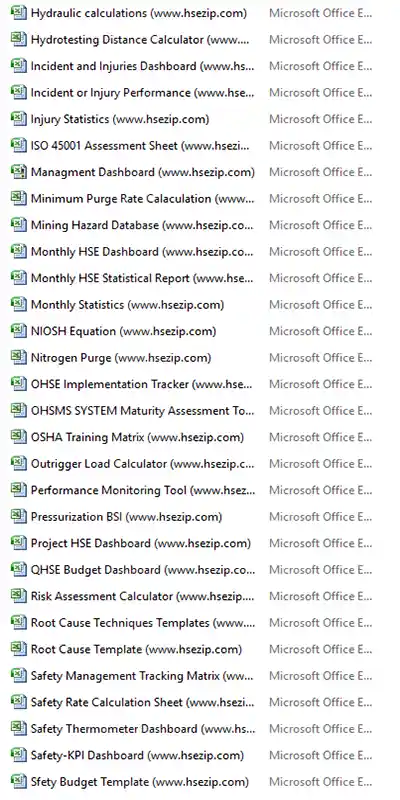Select Incident or Injury Performance file name
400x800 pixels.
pos(142,93)
